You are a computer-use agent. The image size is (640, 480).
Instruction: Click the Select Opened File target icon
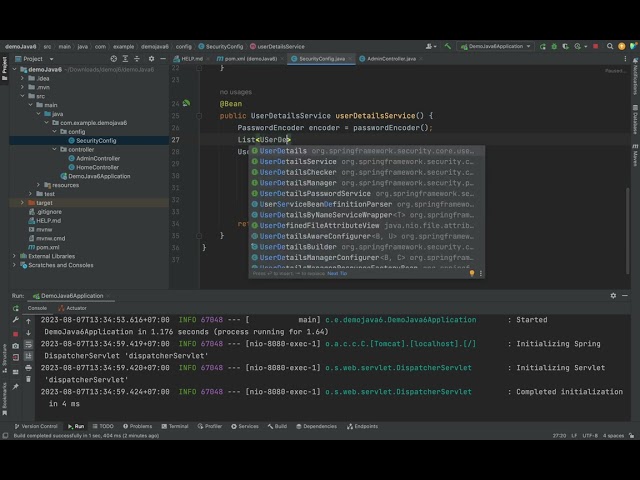(x=114, y=59)
